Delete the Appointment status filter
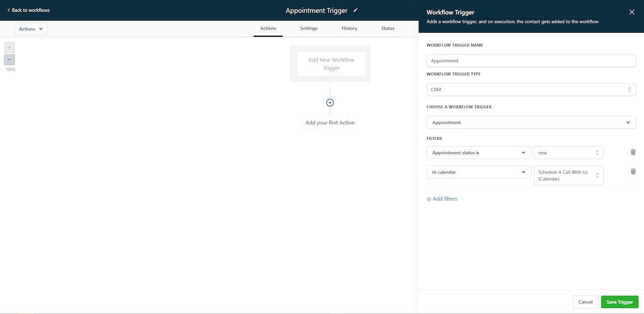This screenshot has height=314, width=644. tap(633, 152)
